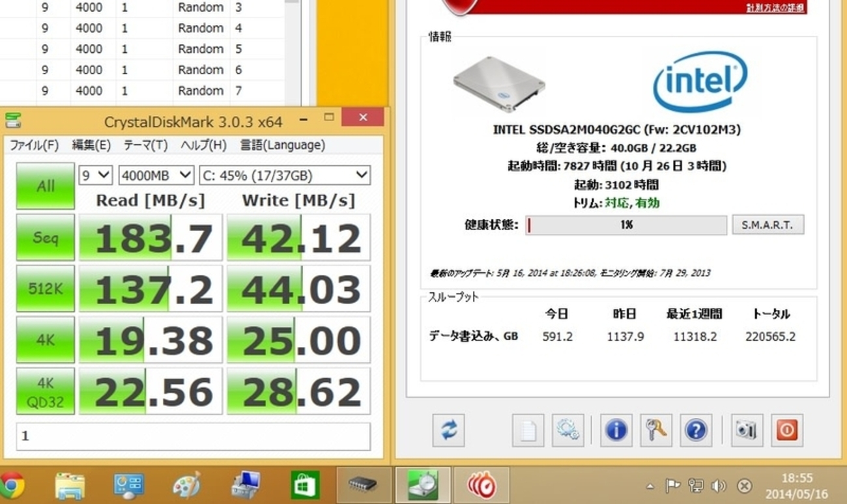Viewport: 847px width, 504px height.
Task: Open the テーマ(T) menu
Action: click(145, 145)
